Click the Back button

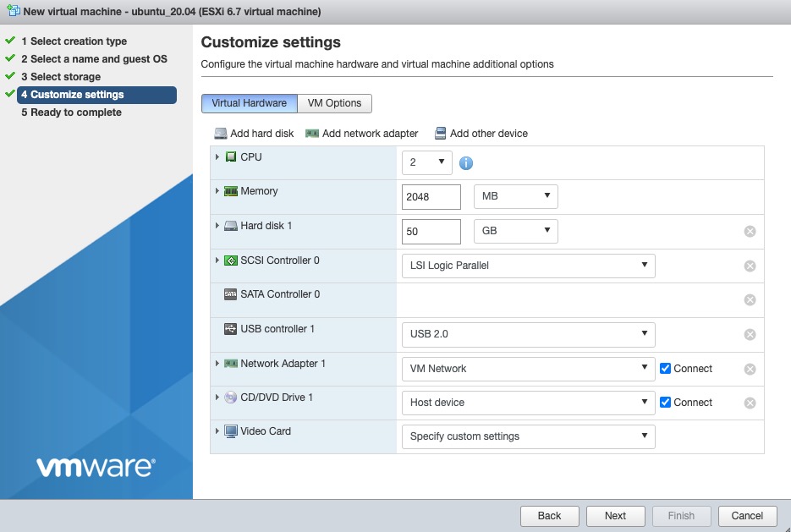[549, 516]
